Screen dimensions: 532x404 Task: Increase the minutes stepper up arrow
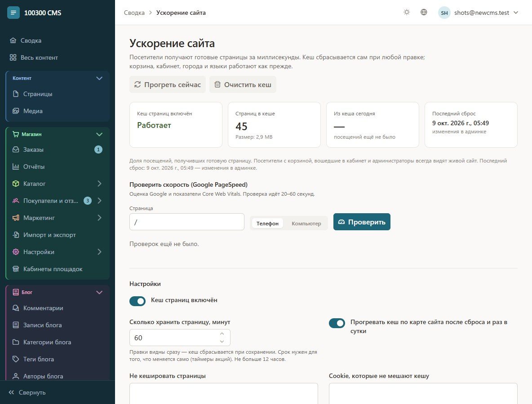[x=222, y=334]
